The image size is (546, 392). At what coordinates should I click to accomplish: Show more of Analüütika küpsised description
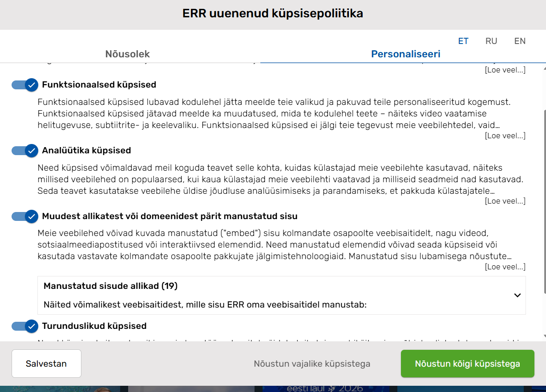click(x=505, y=201)
